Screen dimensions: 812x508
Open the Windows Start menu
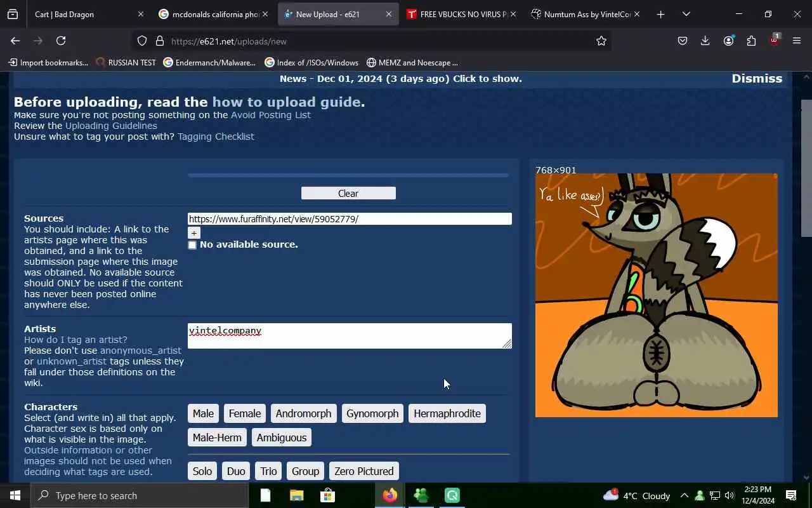tap(15, 495)
